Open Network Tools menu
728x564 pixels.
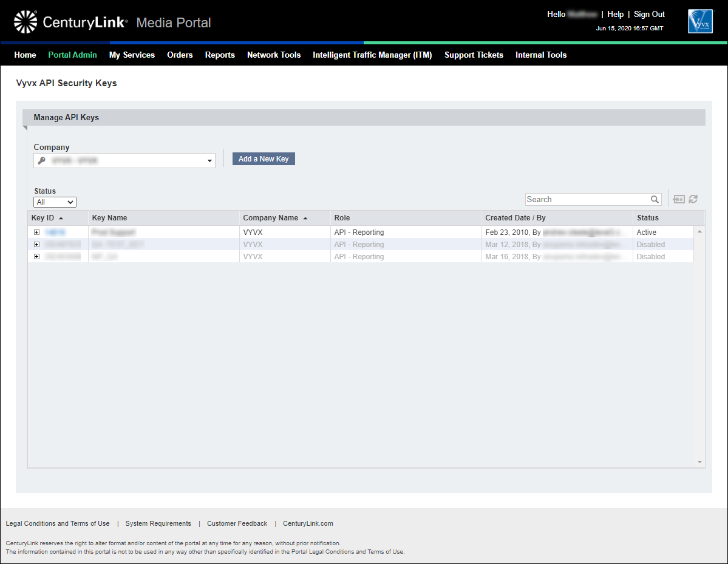(274, 55)
